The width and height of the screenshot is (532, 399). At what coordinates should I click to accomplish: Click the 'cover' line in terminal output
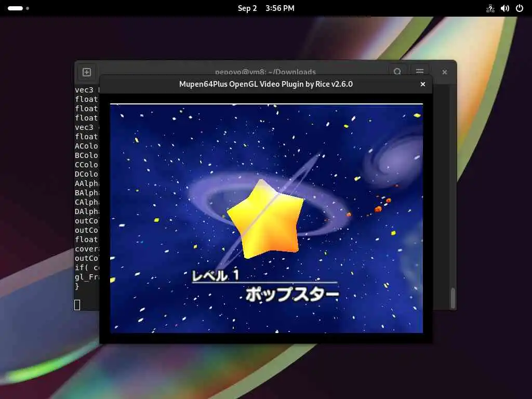click(x=87, y=249)
